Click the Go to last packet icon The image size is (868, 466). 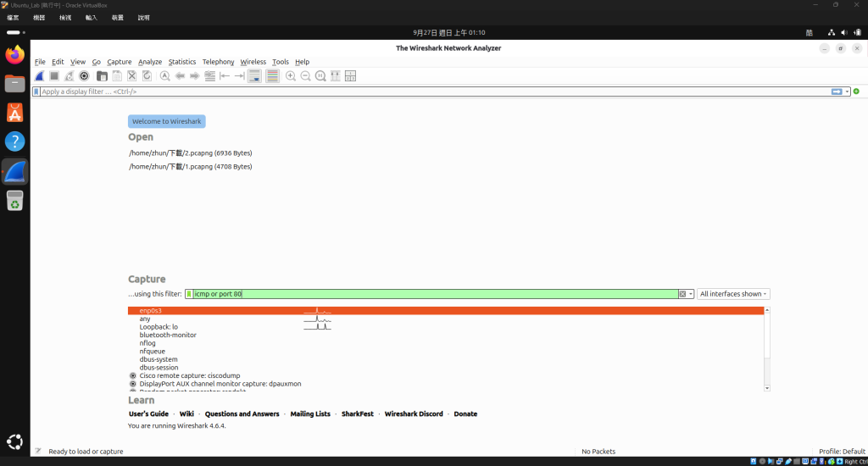click(240, 76)
